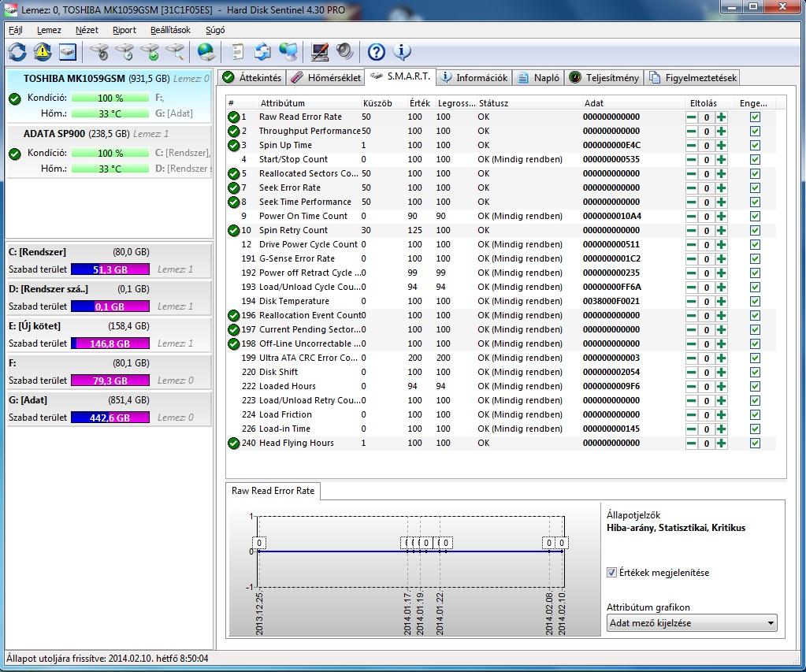Click the globe and monitor network icon
806x672 pixels.
pos(288,52)
